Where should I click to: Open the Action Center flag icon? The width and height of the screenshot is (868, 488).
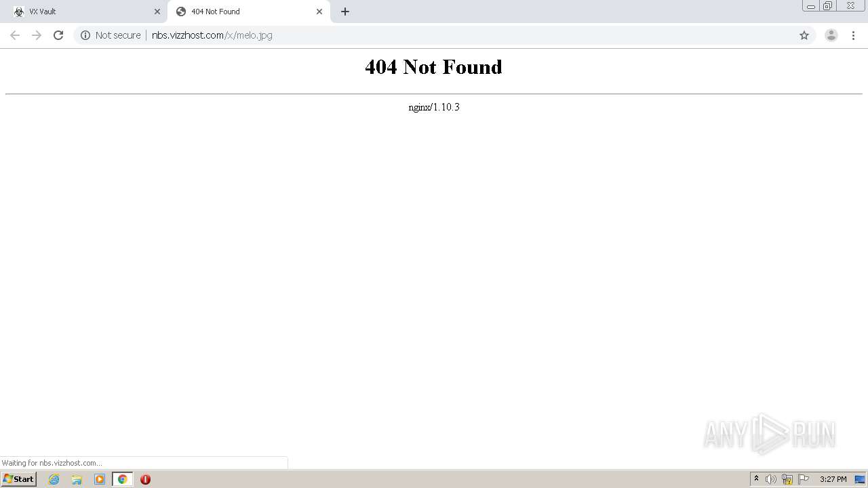(804, 479)
